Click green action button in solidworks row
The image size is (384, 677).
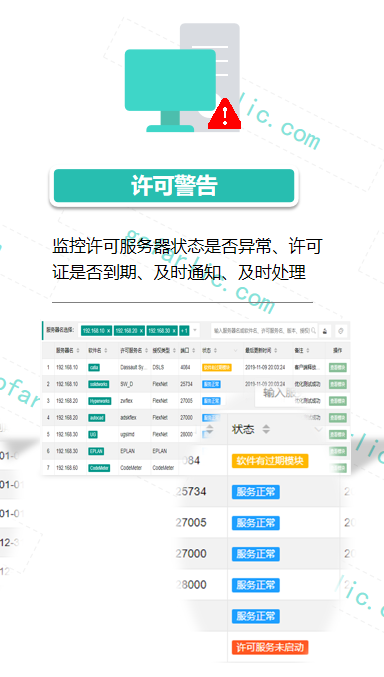coord(337,384)
